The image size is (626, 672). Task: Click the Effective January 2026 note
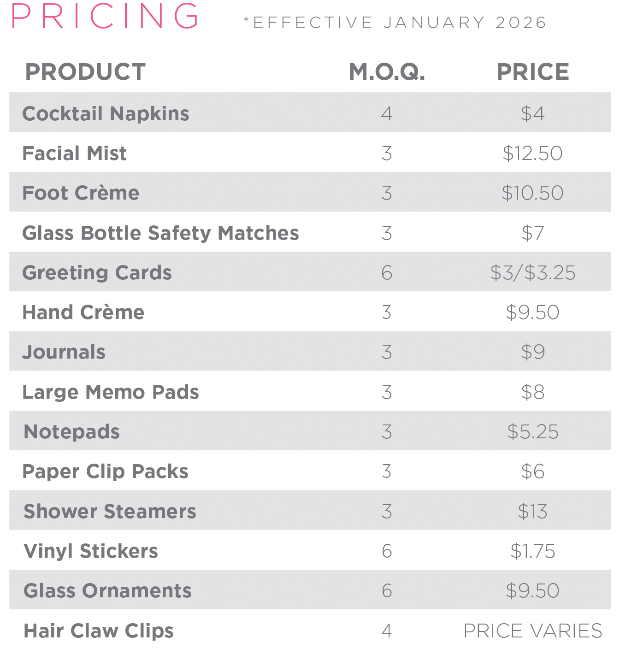pyautogui.click(x=395, y=23)
